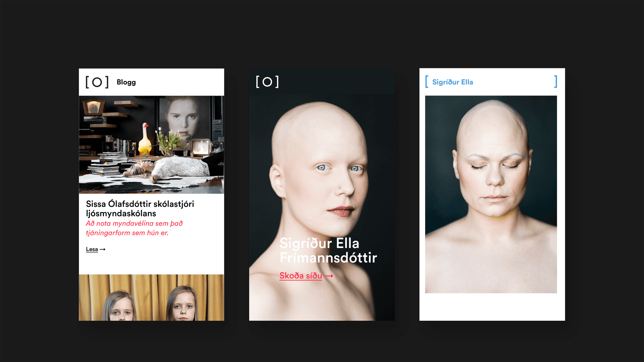
Task: Click the circle inside the white logo
Action: [x=267, y=82]
